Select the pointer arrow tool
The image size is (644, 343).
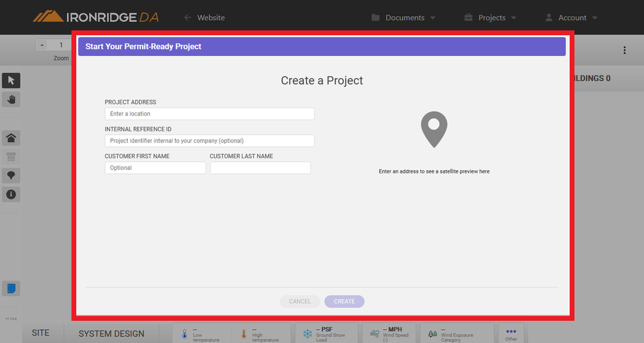point(11,80)
